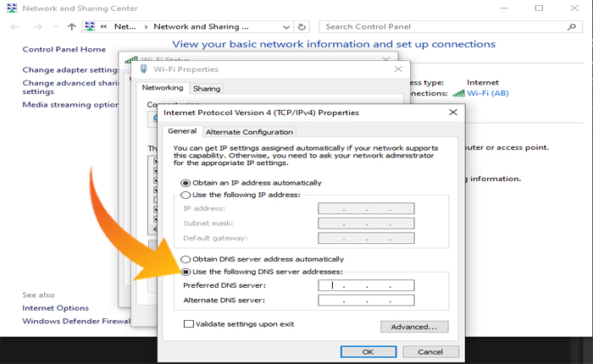593x364 pixels.
Task: Click the Preferred DNS server field
Action: (366, 286)
